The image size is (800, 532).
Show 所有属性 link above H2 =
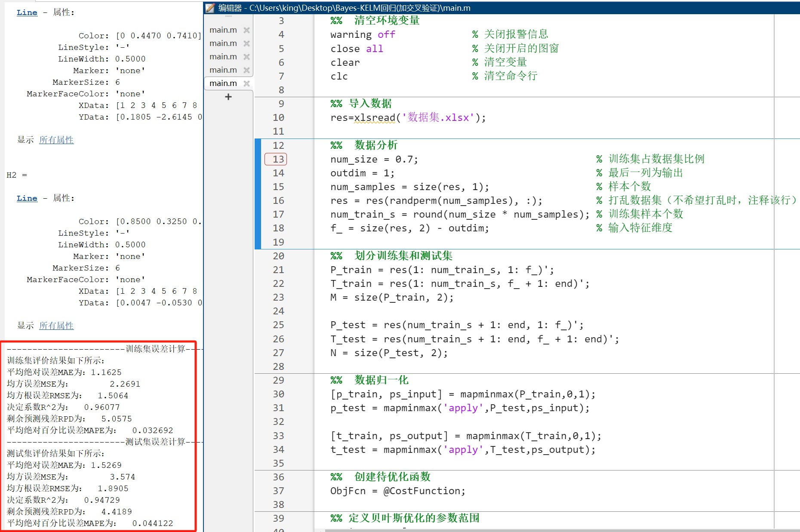[56, 140]
